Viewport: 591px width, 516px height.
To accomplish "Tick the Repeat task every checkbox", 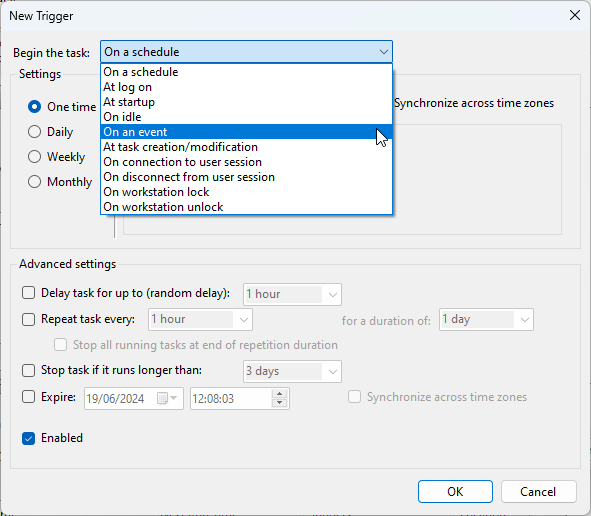I will coord(29,319).
